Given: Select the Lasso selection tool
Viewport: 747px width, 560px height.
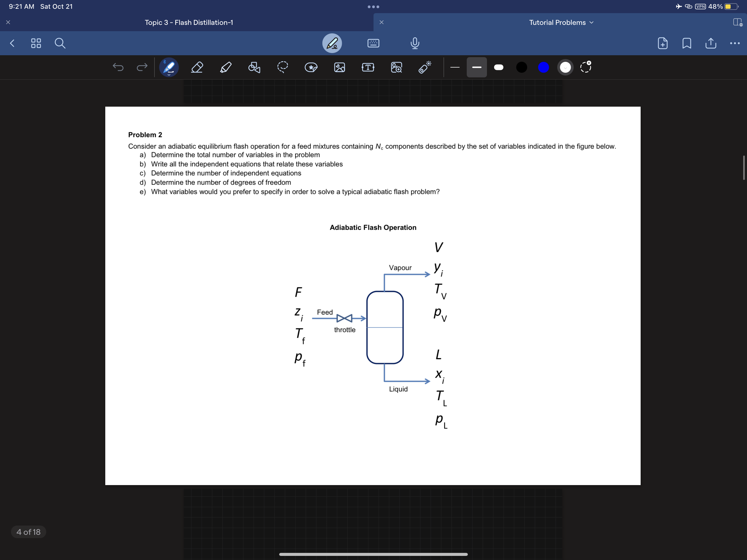Looking at the screenshot, I should [x=283, y=67].
